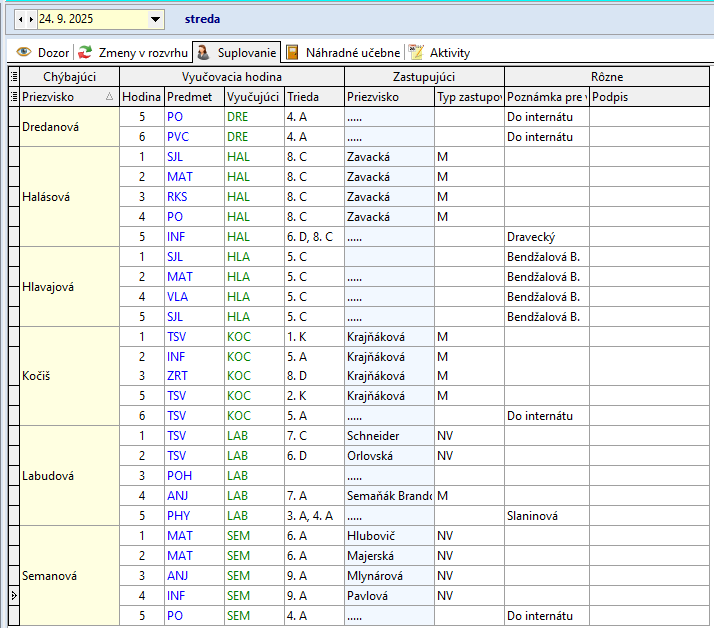Click the eye icon on Dozor tab
Image resolution: width=714 pixels, height=628 pixels.
tap(23, 52)
